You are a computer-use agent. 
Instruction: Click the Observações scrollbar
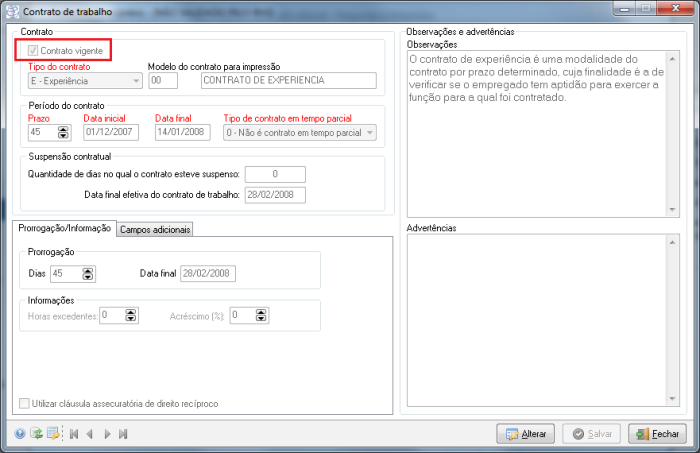click(674, 132)
